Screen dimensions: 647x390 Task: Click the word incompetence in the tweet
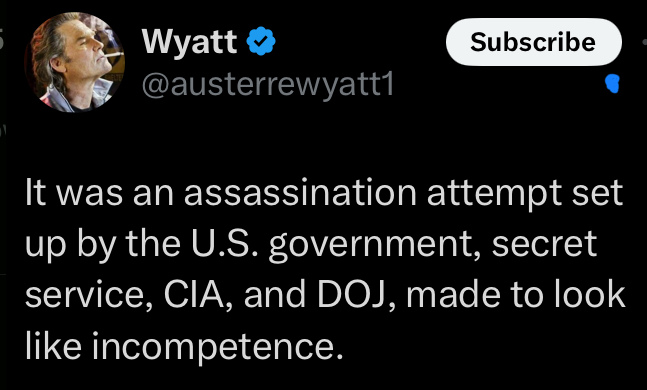[217, 346]
